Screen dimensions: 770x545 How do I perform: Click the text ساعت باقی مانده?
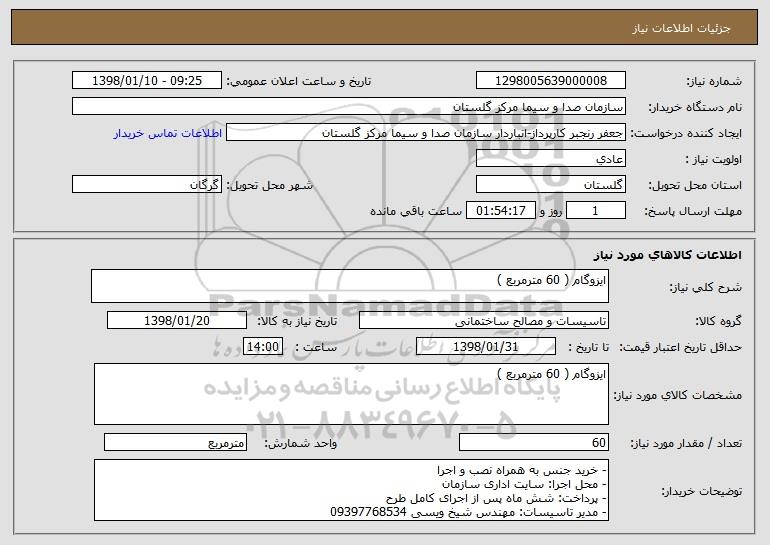tap(416, 211)
